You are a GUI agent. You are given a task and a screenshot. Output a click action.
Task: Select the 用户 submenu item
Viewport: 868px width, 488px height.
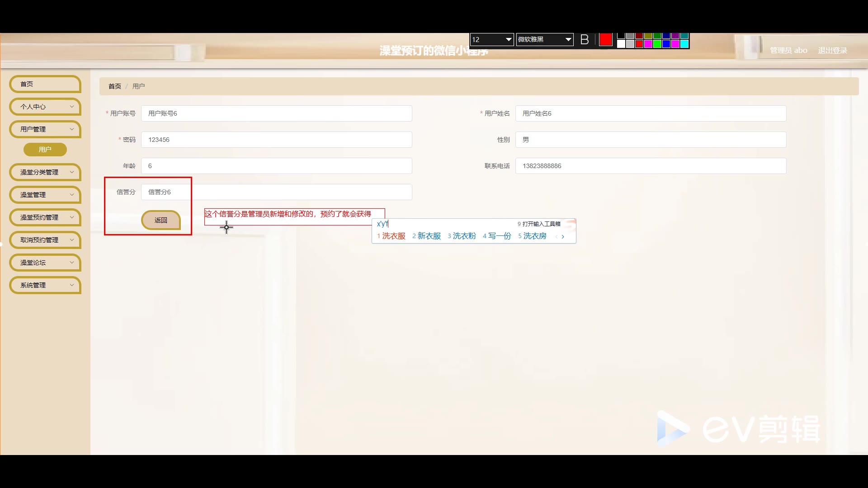click(45, 150)
